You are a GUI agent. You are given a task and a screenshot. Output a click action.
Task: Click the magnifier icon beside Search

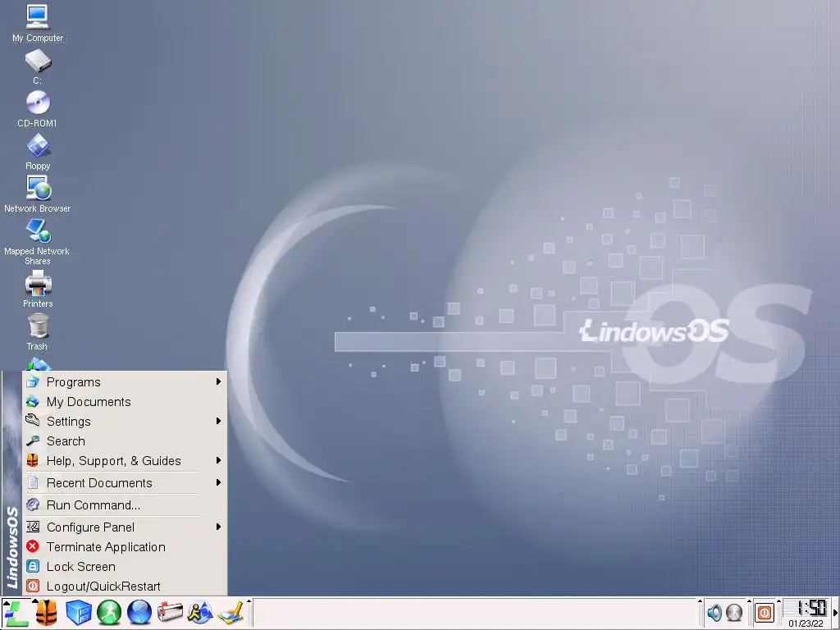click(33, 441)
